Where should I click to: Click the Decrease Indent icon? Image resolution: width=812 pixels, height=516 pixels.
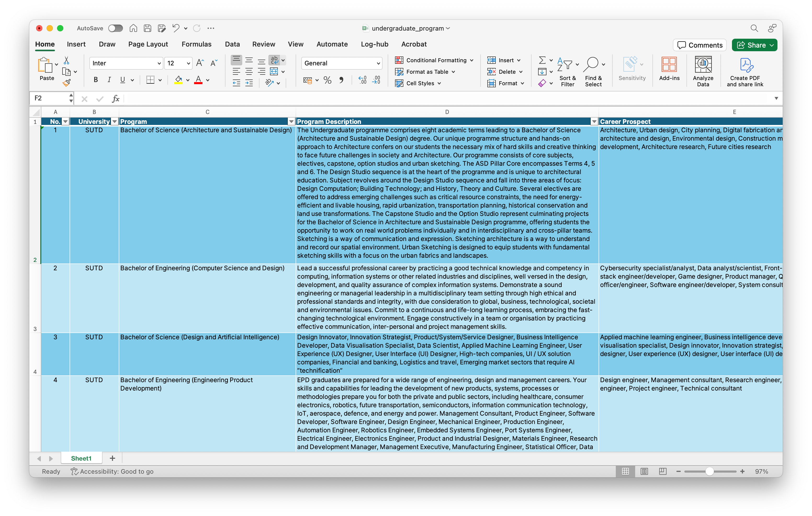tap(236, 83)
